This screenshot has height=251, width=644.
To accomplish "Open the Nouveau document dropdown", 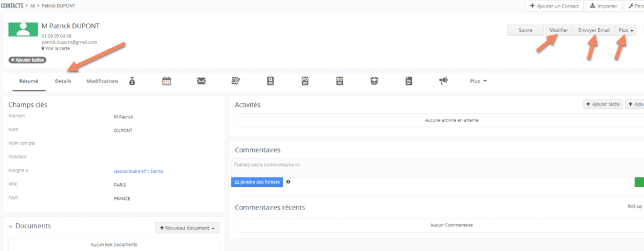I will (x=187, y=228).
